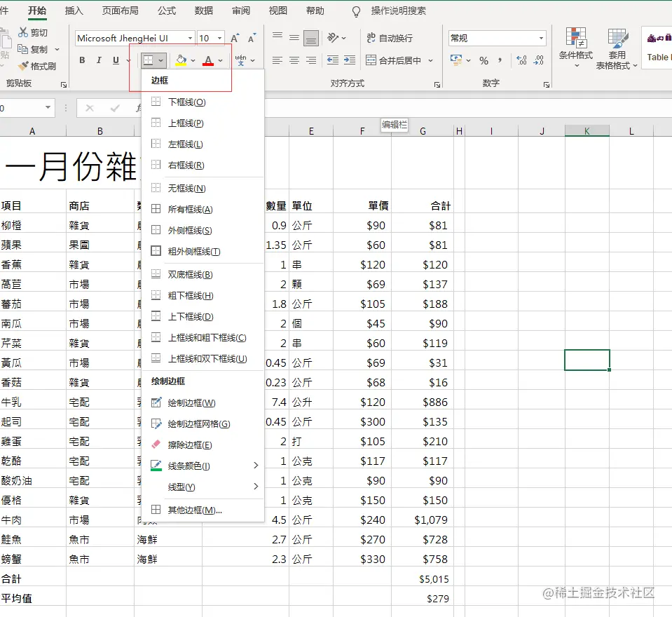Open More Borders (其他边框) dialog

[203, 510]
